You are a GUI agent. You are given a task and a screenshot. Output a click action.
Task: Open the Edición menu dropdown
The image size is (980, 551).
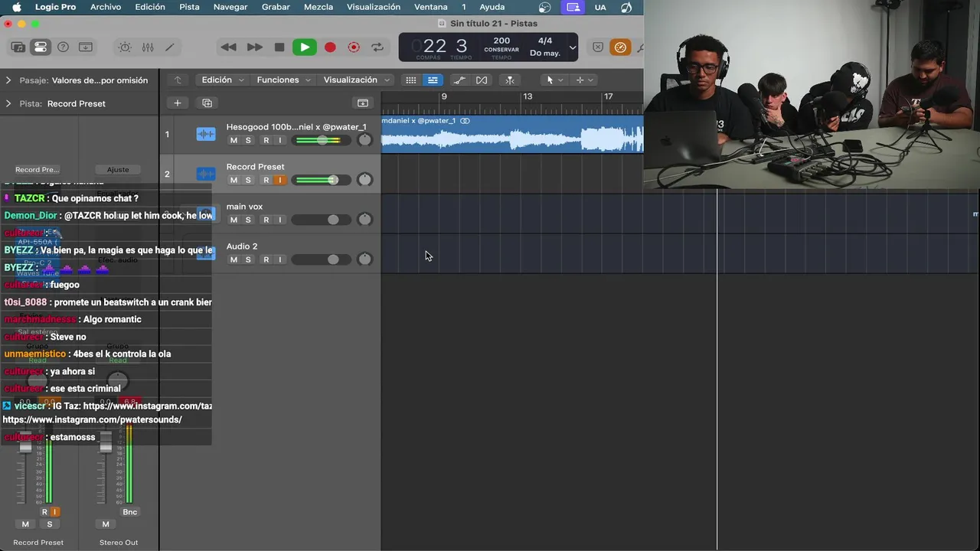[222, 80]
